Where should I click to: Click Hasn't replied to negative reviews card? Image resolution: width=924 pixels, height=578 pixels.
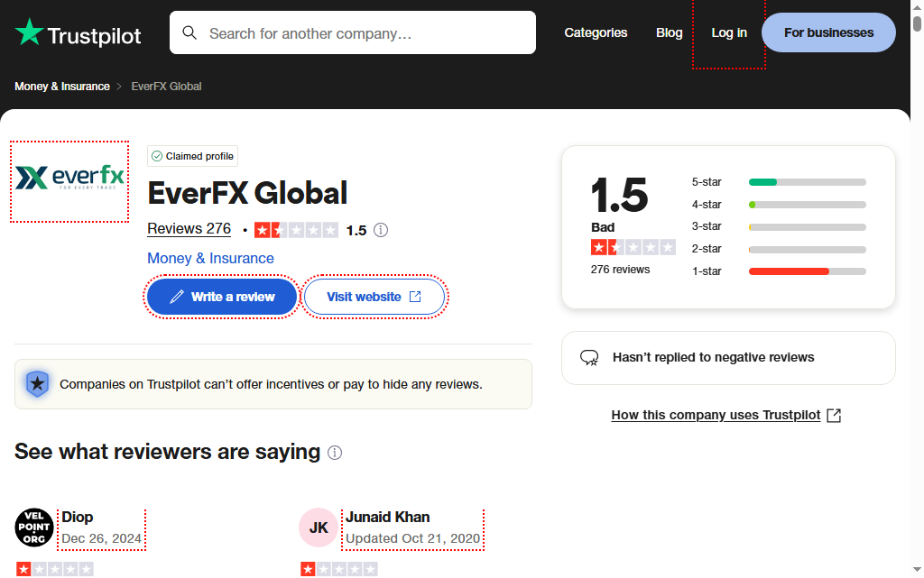[728, 358]
